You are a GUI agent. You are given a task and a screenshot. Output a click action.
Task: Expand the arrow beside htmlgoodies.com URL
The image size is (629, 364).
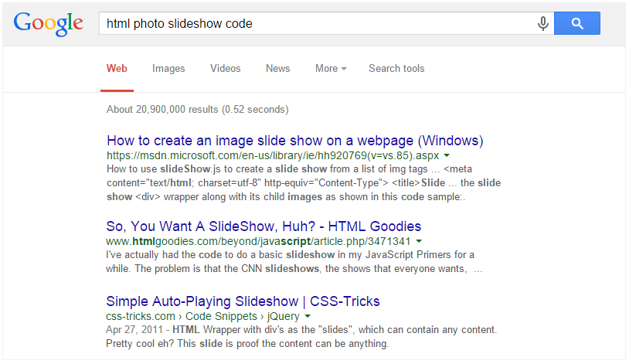pyautogui.click(x=419, y=241)
